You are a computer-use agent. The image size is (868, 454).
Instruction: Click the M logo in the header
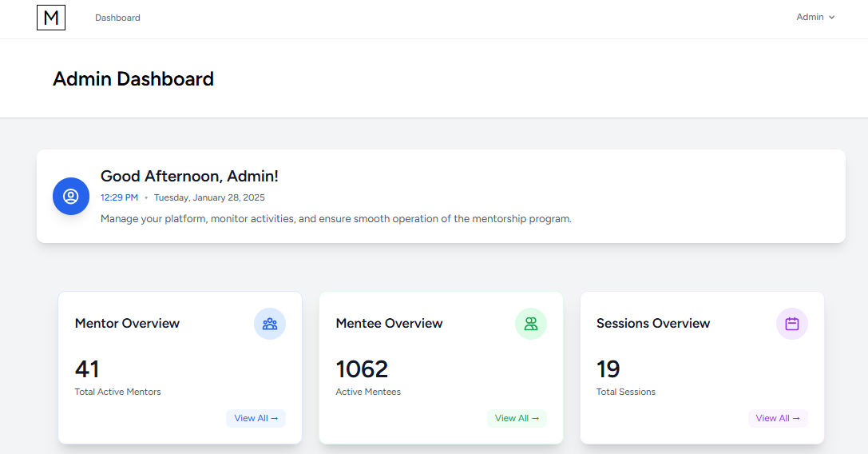(51, 18)
